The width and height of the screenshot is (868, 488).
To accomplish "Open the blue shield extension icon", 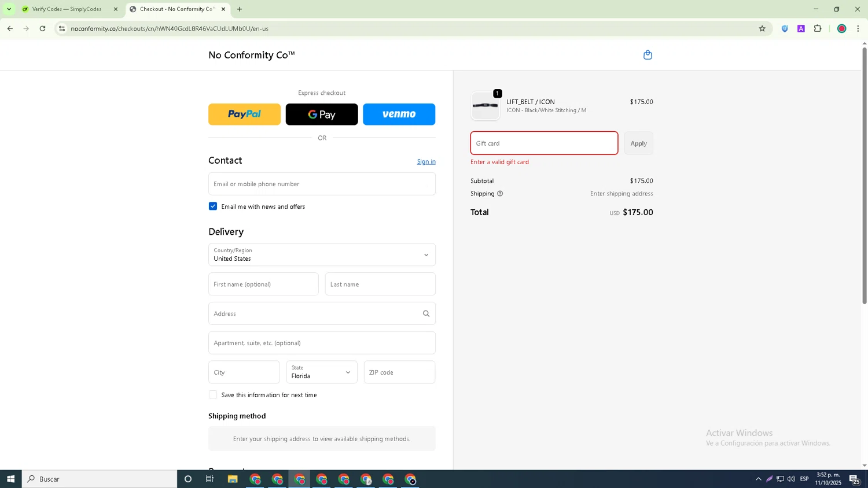I will [x=785, y=28].
